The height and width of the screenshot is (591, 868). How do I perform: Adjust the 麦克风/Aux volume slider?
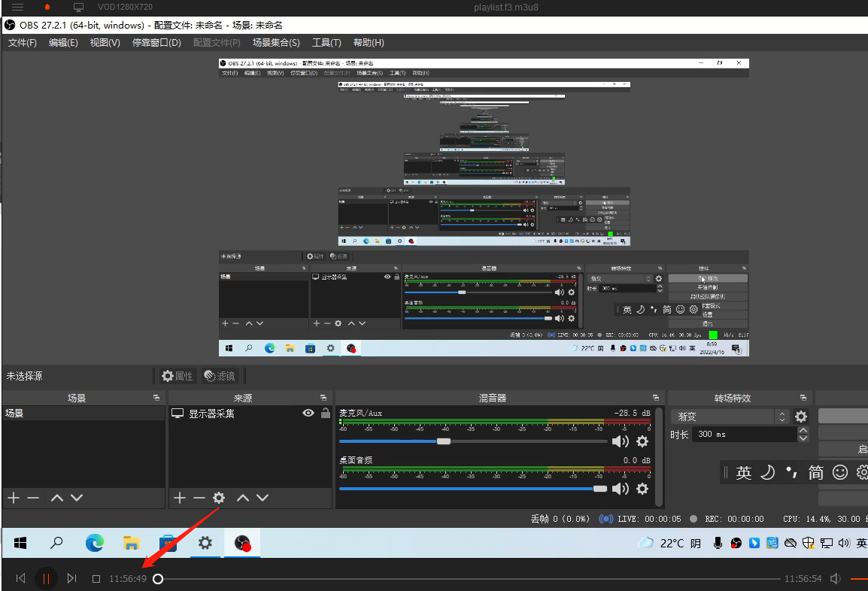[444, 441]
